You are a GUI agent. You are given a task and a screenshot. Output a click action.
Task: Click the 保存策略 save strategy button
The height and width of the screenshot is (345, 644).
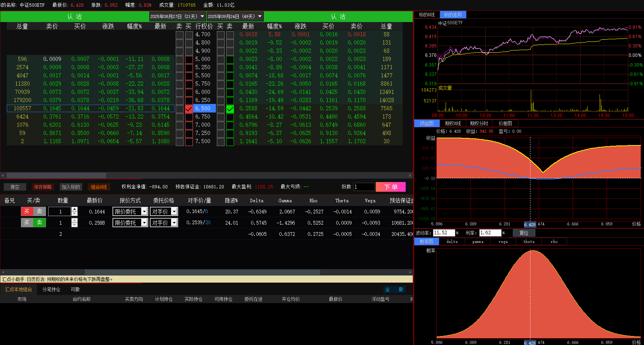click(x=43, y=187)
